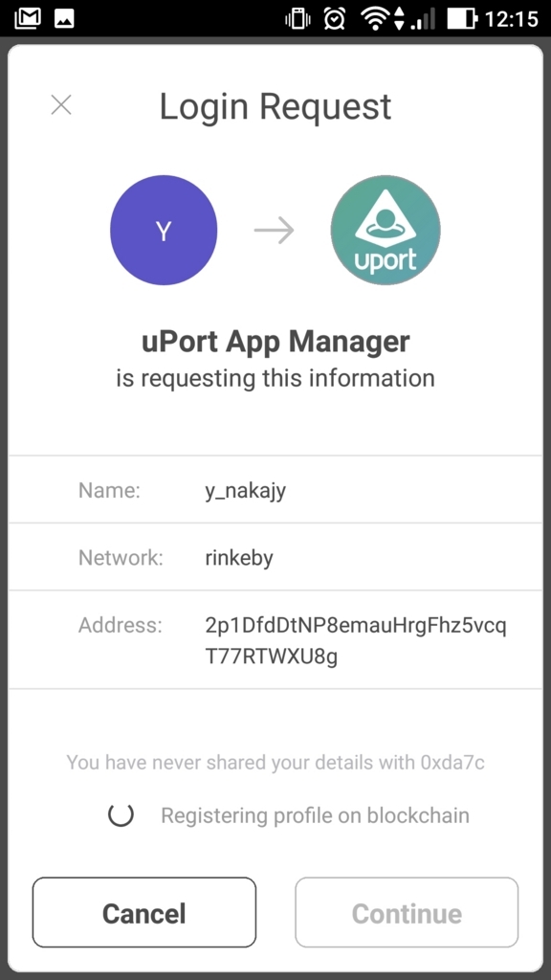The width and height of the screenshot is (551, 980).
Task: Tap the uPort logo icon
Action: (386, 230)
